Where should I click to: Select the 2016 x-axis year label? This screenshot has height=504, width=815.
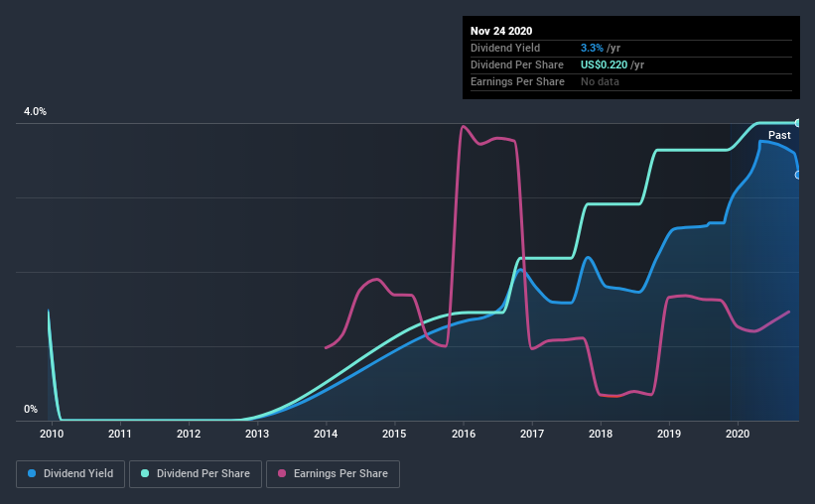pos(464,434)
